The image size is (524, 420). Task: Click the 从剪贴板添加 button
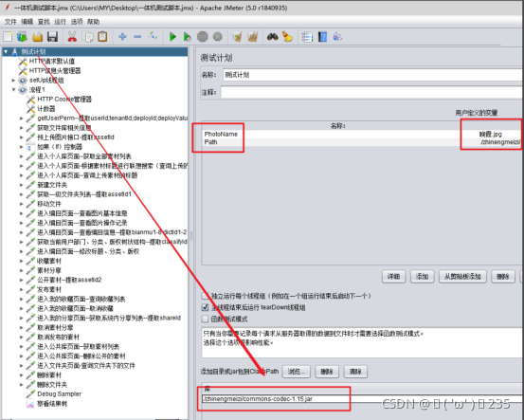pos(462,277)
